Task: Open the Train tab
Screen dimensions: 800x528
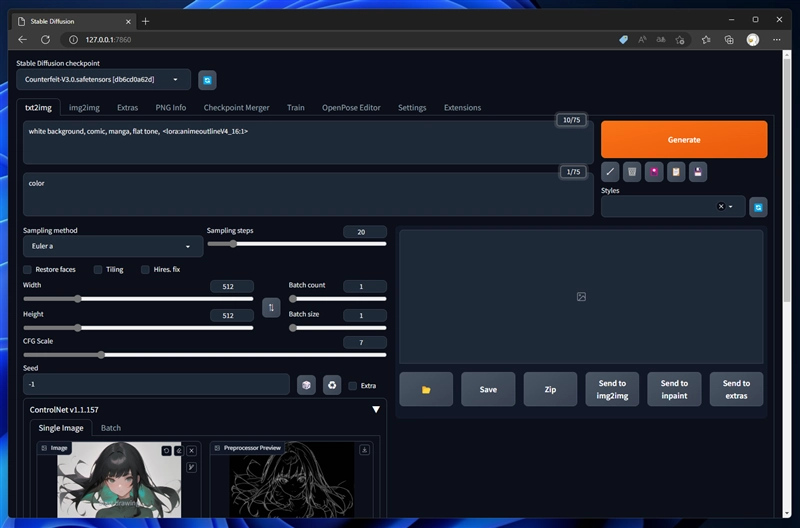Action: pyautogui.click(x=295, y=108)
